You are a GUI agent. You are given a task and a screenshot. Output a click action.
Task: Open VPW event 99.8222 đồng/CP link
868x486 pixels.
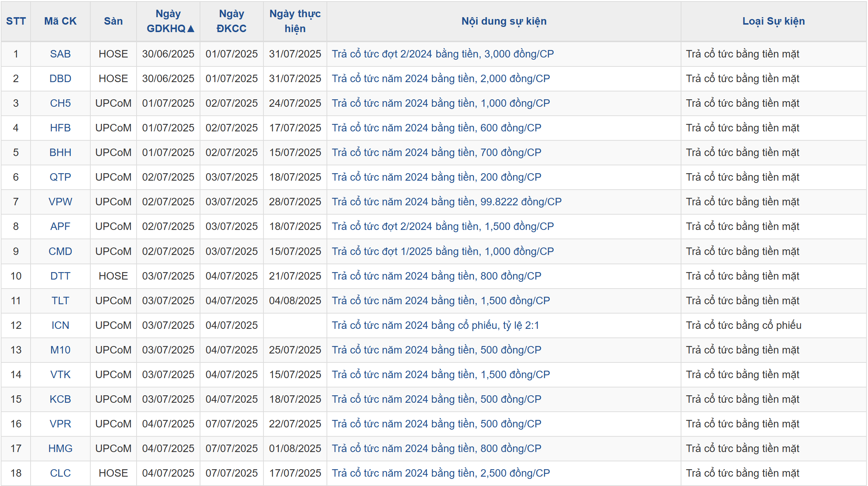point(447,202)
